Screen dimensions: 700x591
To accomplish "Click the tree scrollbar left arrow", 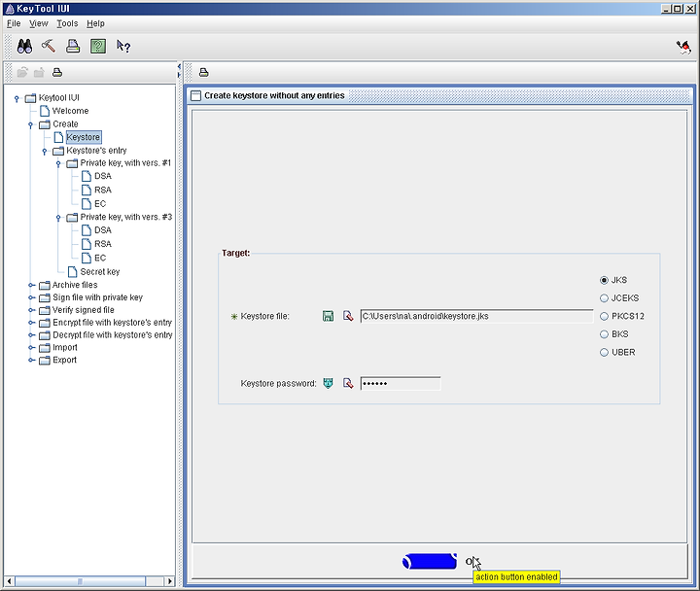I will point(9,581).
